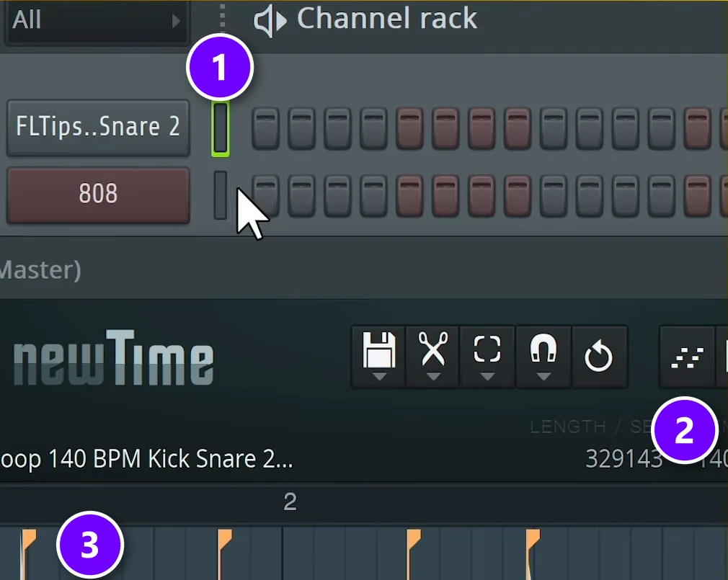Click the first orange warp marker after bar 2
The image size is (728, 580).
click(414, 540)
